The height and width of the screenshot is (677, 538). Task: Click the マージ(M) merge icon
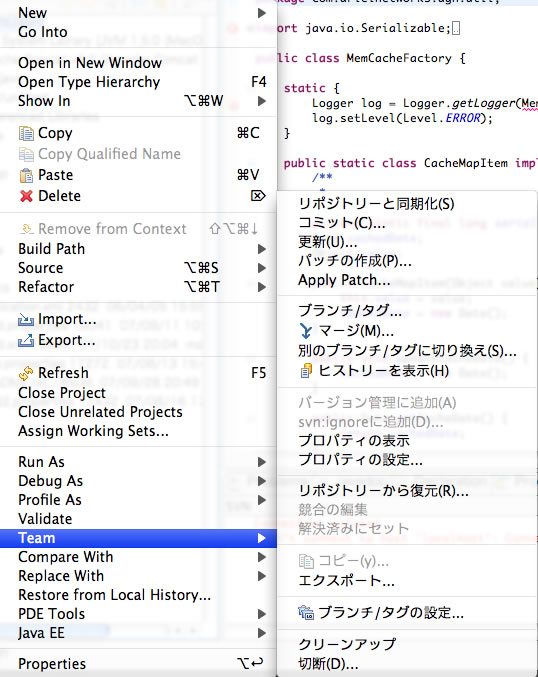click(306, 331)
